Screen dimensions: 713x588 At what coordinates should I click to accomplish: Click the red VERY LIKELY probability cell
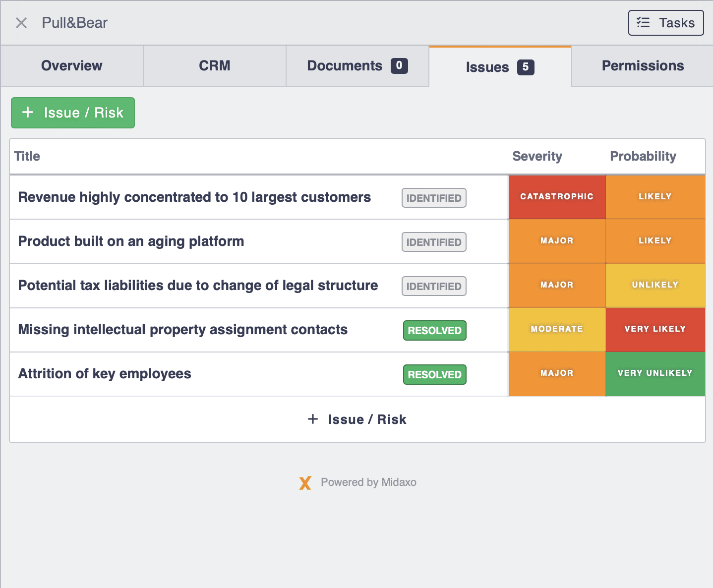coord(655,329)
